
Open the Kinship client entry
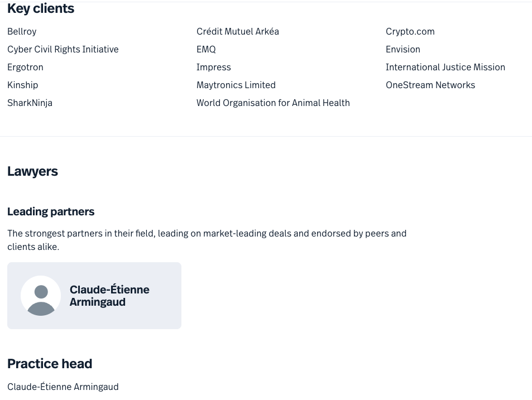click(22, 85)
